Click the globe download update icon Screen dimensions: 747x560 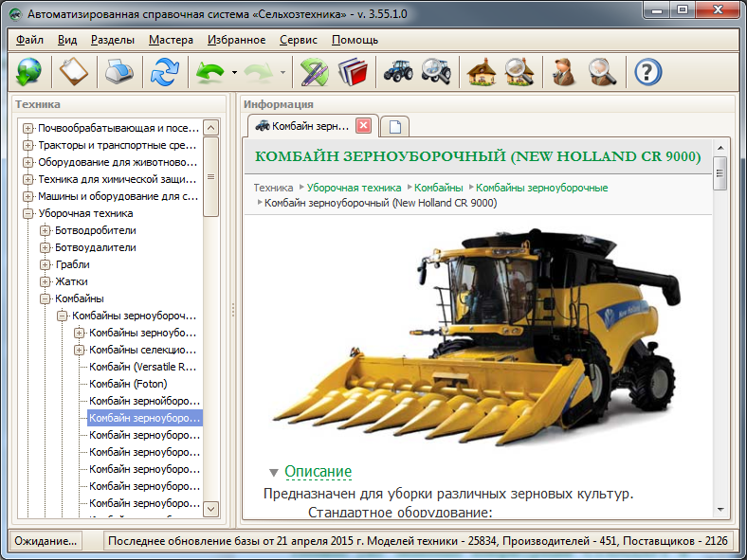coord(28,72)
